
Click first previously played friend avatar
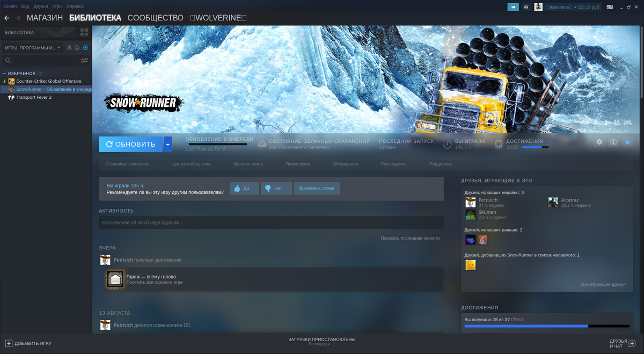point(470,240)
